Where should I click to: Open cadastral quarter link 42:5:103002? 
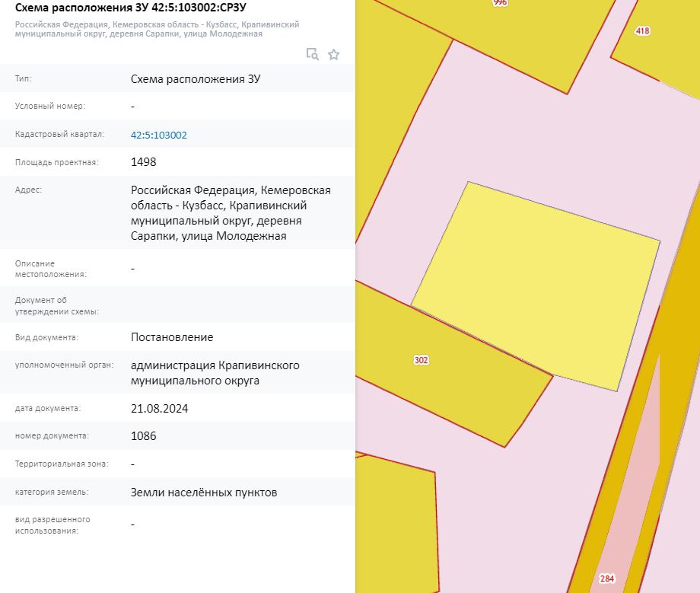tap(158, 135)
